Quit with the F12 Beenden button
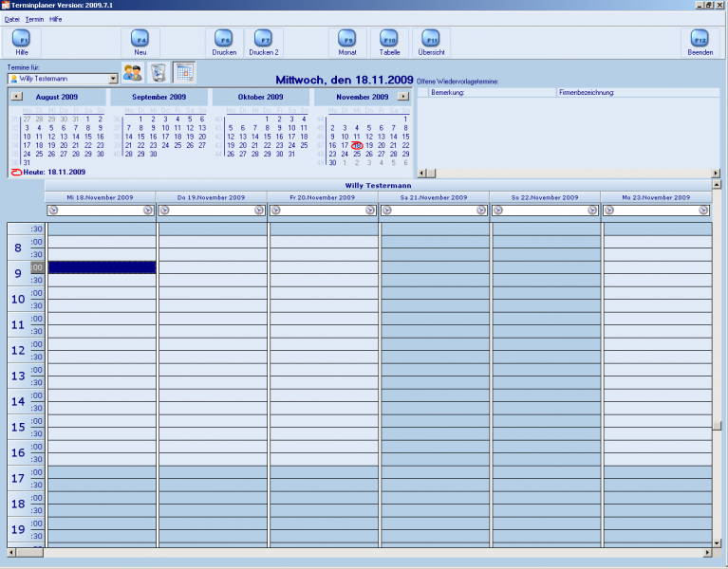Image resolution: width=728 pixels, height=569 pixels. [x=700, y=42]
